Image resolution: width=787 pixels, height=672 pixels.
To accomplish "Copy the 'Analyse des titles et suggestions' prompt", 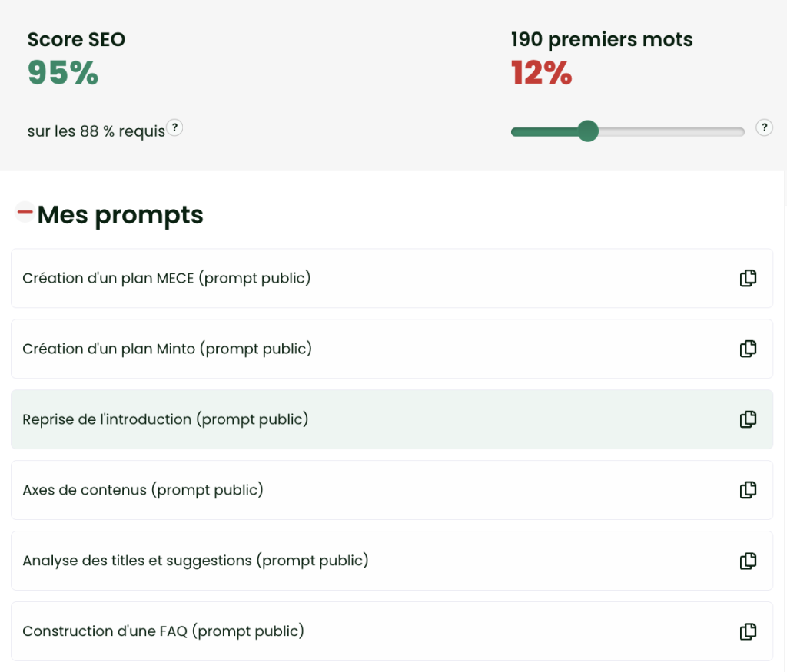I will pyautogui.click(x=748, y=561).
